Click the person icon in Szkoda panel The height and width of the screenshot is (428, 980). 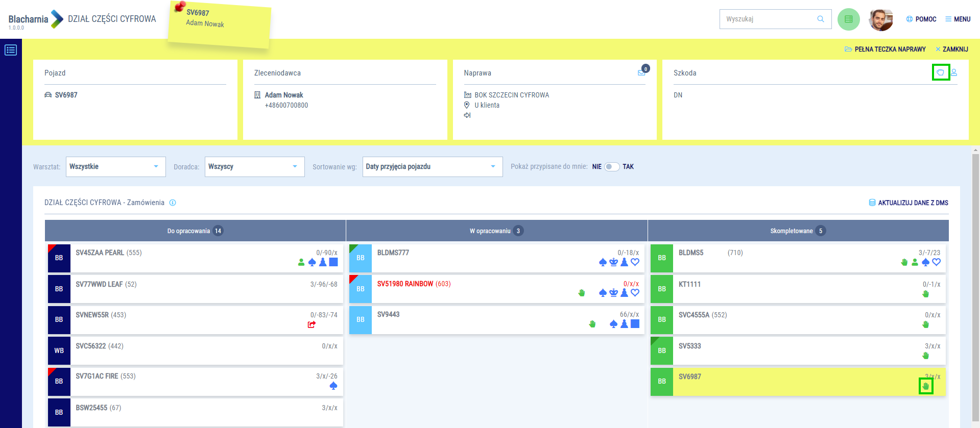pos(953,72)
